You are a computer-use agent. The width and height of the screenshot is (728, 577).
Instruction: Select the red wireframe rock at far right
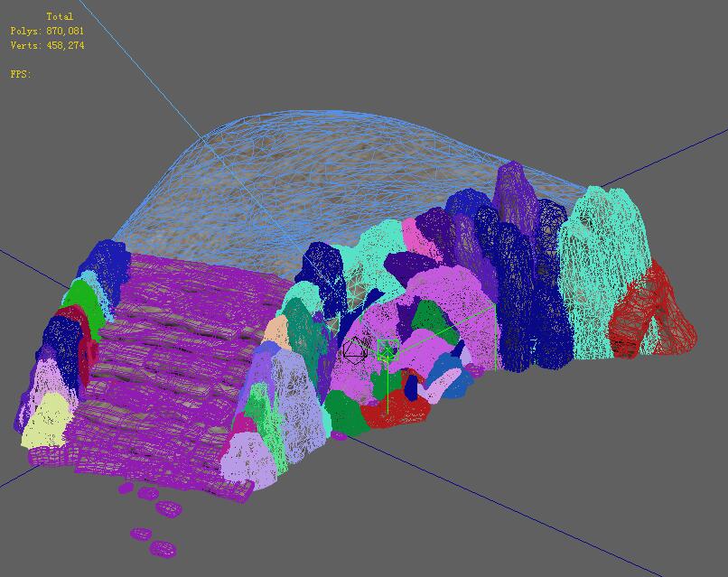(x=652, y=311)
